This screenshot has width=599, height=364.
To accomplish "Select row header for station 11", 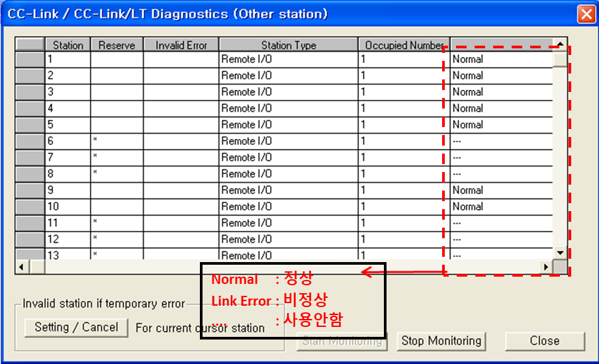I will click(30, 224).
